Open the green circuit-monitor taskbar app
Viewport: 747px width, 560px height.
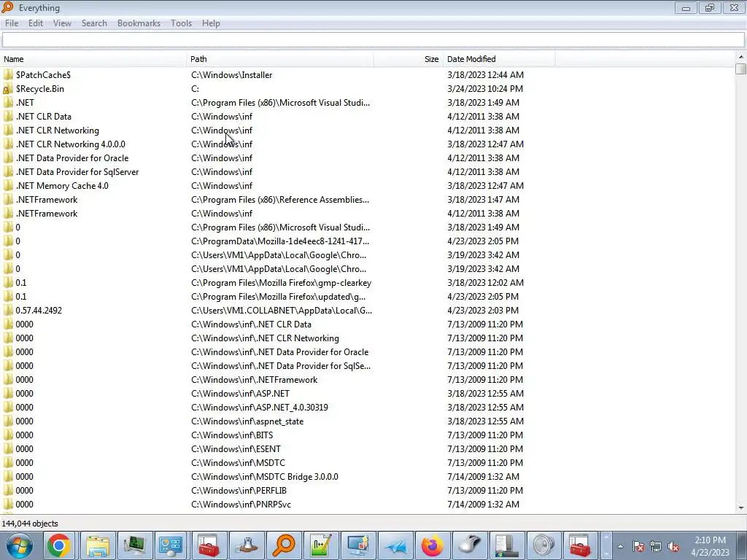[x=135, y=545]
